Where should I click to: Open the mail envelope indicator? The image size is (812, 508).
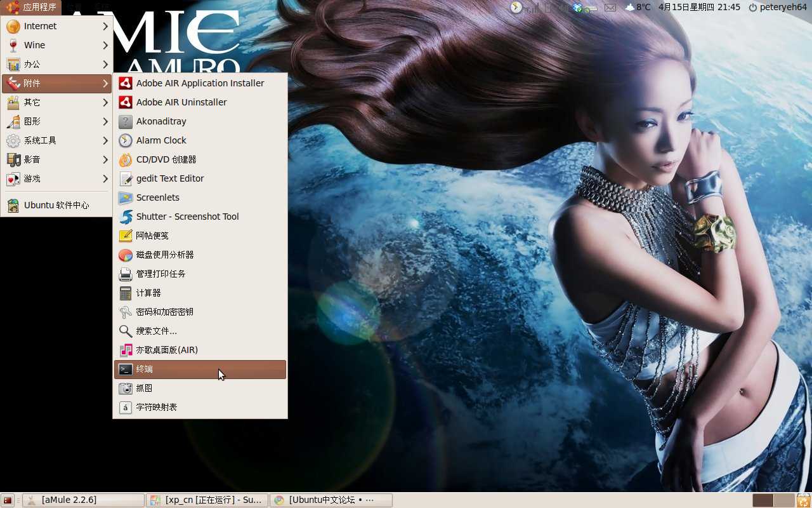610,8
